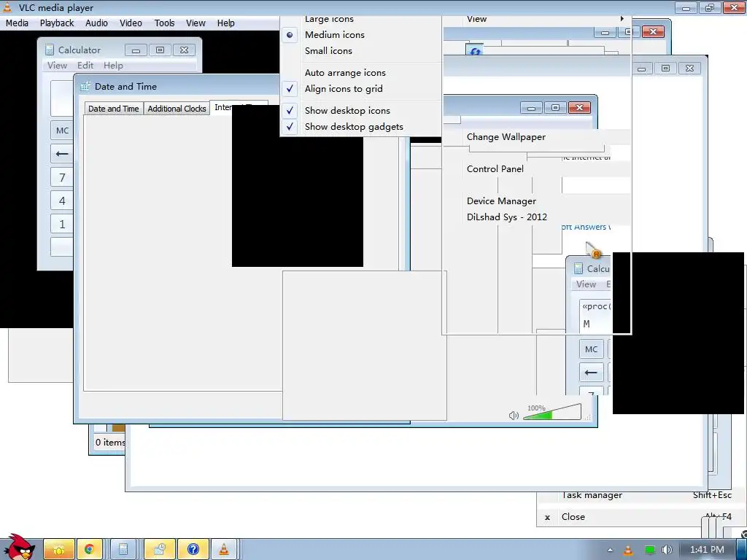Click second Calculator window's title icon
The image size is (747, 560).
(x=578, y=268)
